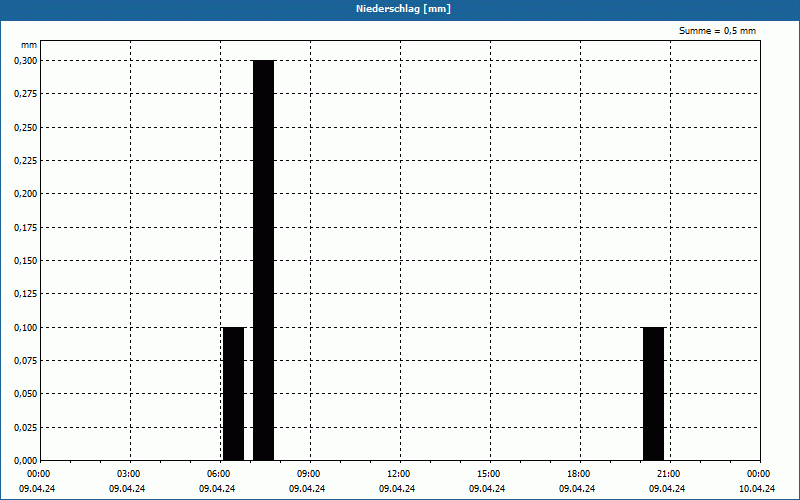Click the 0,275 y-axis label
Viewport: 800px width, 500px height.
pyautogui.click(x=26, y=94)
